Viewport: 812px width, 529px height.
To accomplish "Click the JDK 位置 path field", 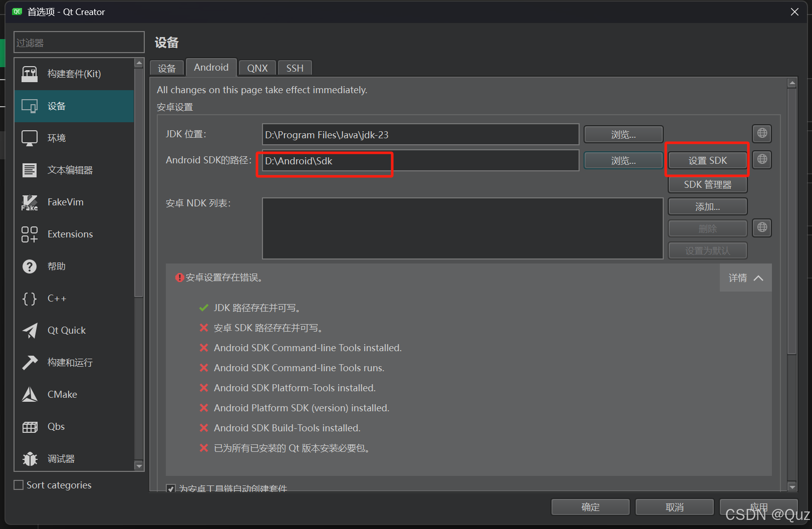I will (x=421, y=134).
